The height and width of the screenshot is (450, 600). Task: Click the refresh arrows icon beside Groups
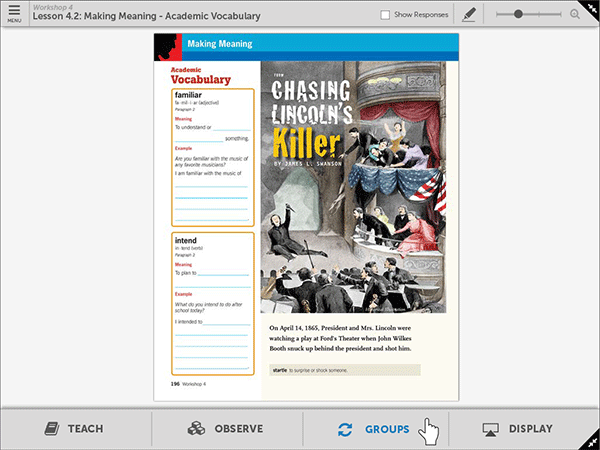(x=345, y=429)
